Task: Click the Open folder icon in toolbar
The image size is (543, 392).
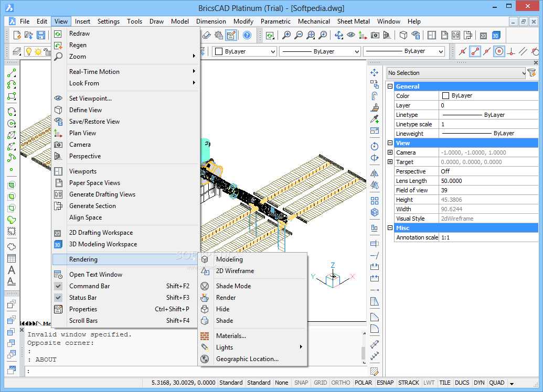Action: pos(29,35)
